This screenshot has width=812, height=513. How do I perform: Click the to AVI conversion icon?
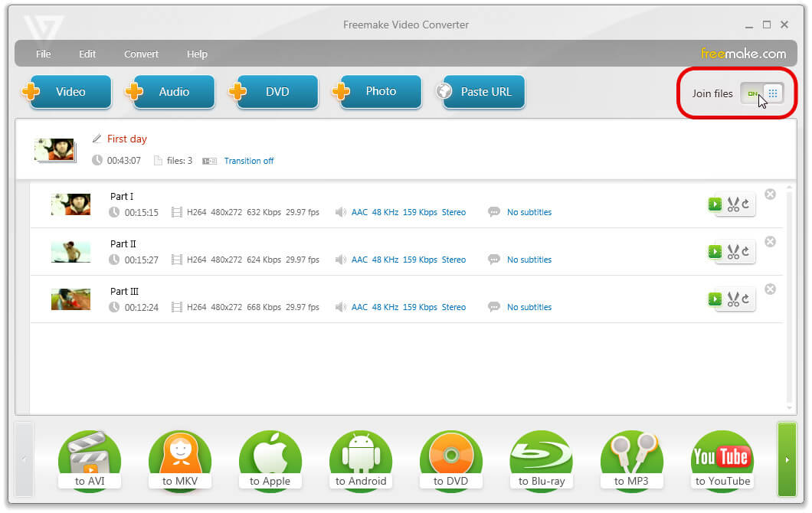click(90, 461)
